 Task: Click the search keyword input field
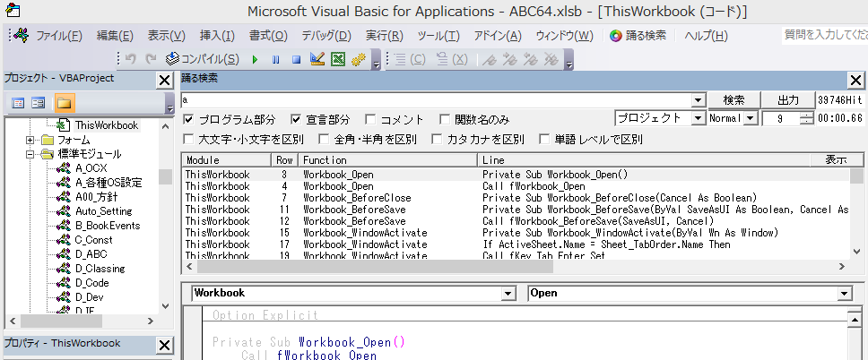click(436, 100)
